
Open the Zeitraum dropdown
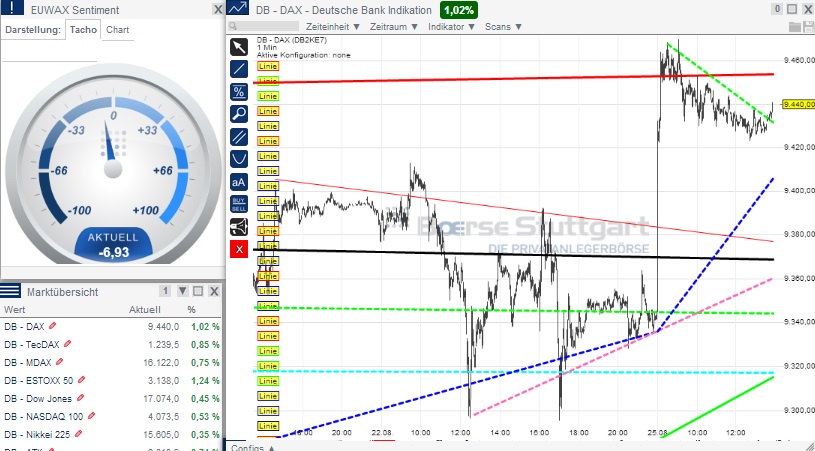tap(393, 26)
